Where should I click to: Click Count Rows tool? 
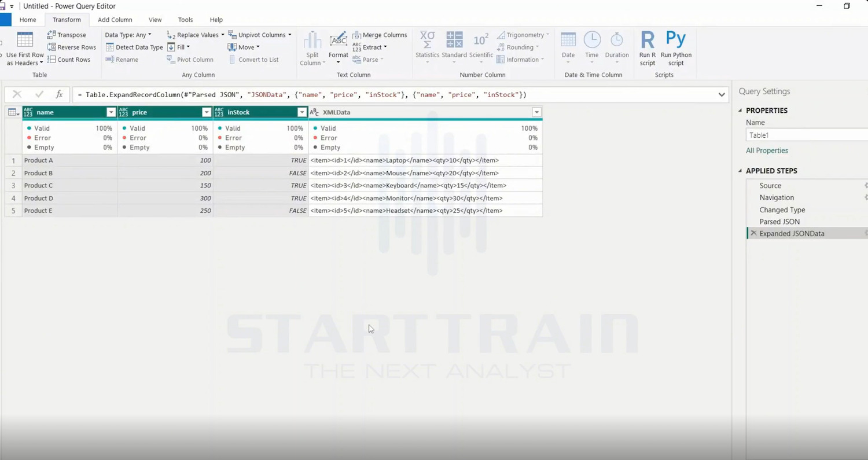click(69, 60)
